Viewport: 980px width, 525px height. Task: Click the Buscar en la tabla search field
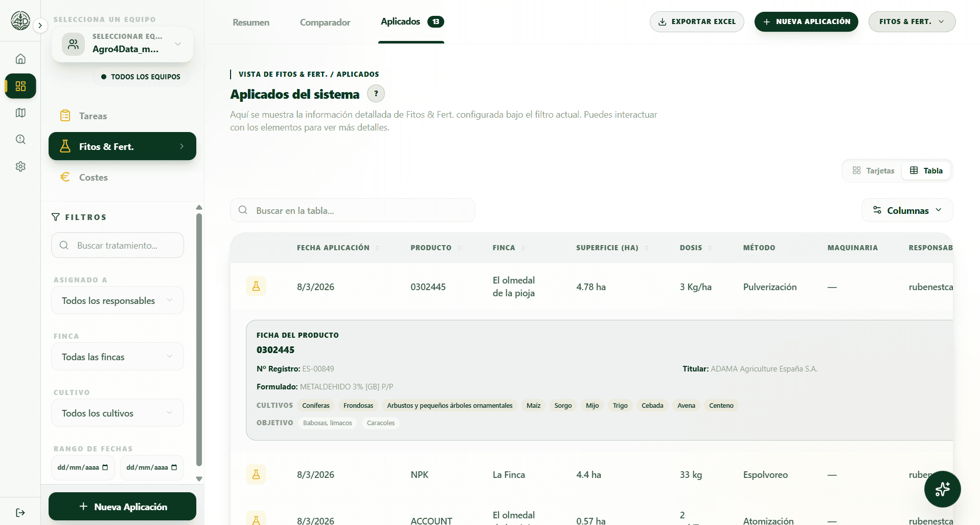352,210
